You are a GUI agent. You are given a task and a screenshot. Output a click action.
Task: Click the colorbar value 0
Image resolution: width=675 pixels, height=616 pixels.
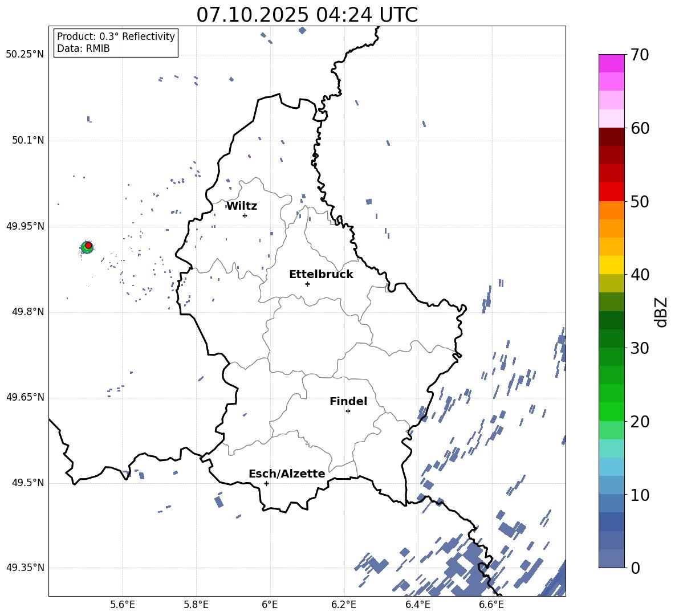[635, 568]
